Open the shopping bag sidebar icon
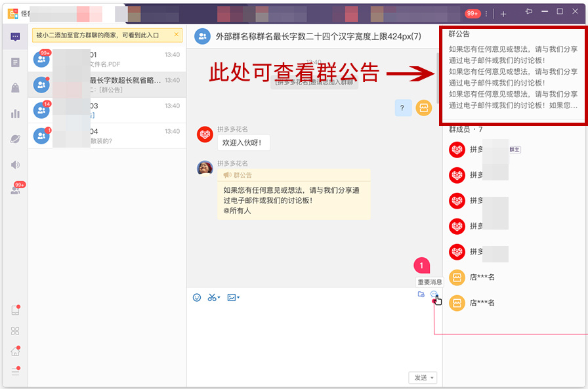Viewport: 588px width, 389px height. pos(15,88)
